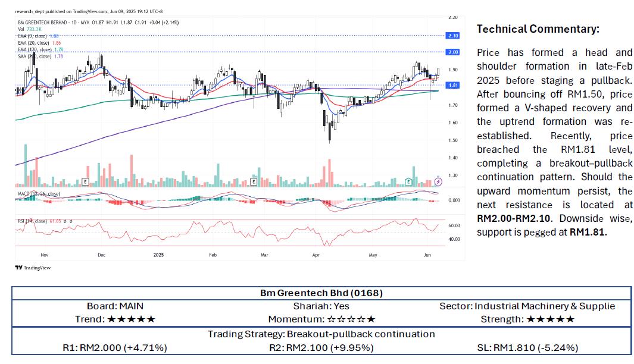Click the 1.30 tick on the price axis
The image size is (634, 364).
click(x=453, y=175)
